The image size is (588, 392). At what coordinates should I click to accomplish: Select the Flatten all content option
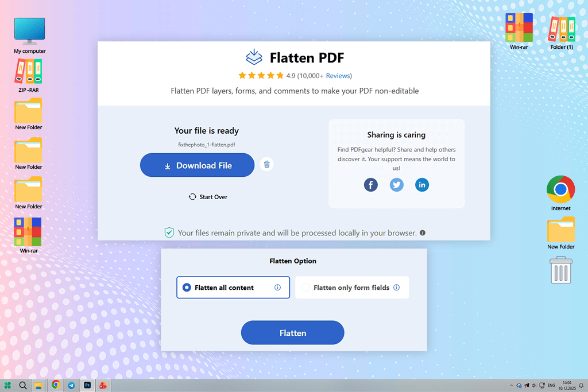[x=233, y=288]
